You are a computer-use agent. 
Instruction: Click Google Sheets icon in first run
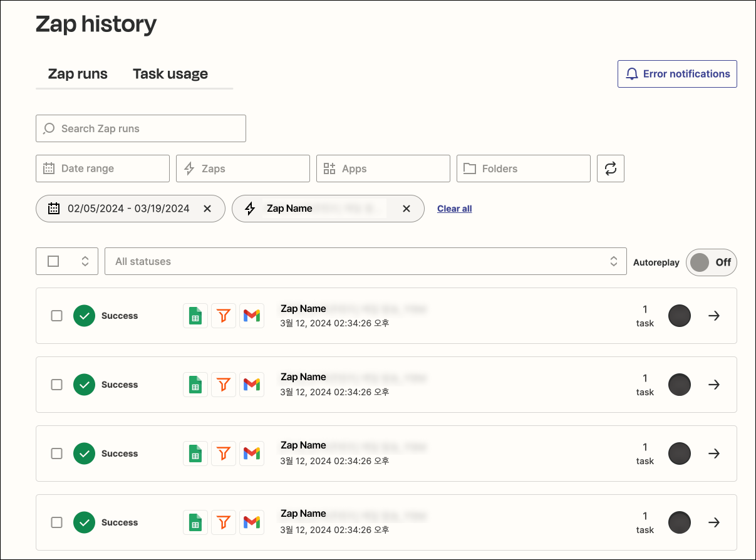click(195, 316)
